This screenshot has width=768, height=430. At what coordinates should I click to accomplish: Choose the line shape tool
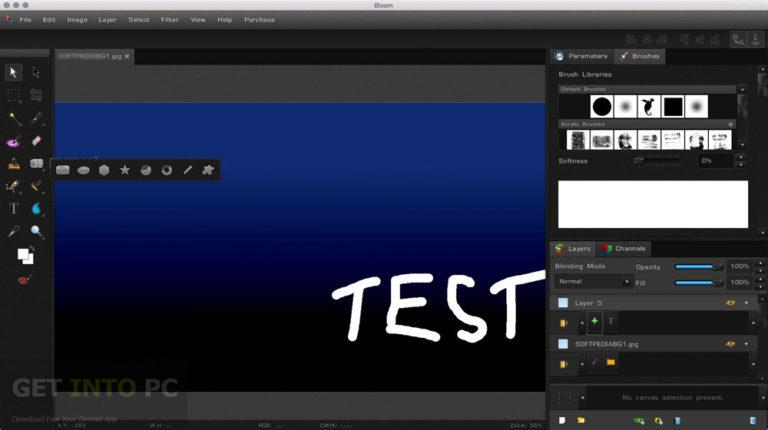coord(188,170)
